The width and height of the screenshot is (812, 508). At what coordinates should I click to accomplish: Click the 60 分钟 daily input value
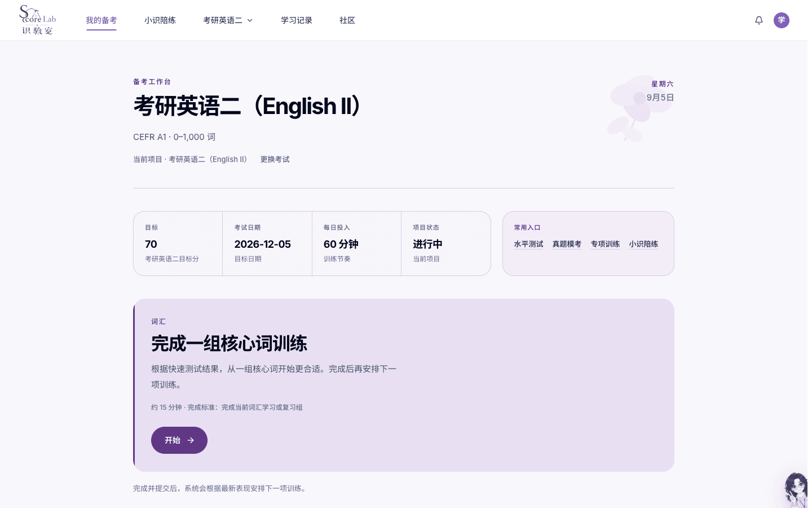(341, 244)
